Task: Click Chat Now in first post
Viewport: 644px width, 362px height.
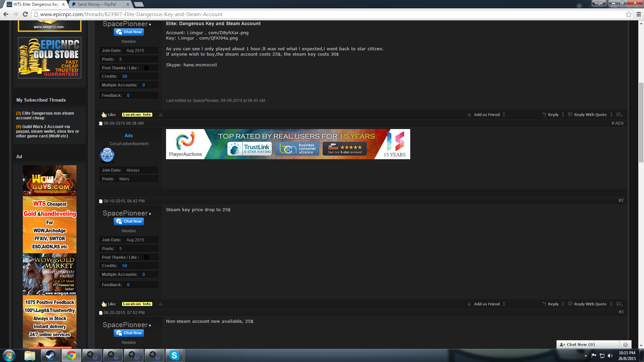Action: (129, 32)
